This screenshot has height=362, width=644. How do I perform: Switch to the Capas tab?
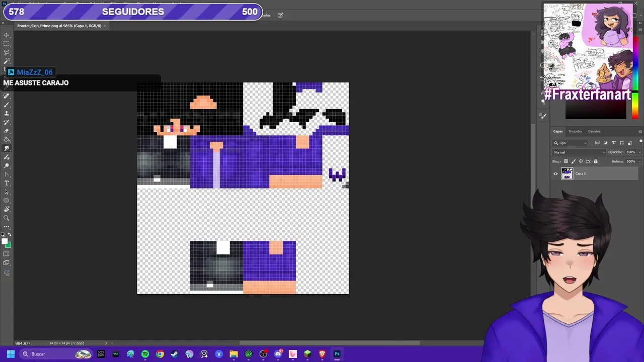coord(558,131)
